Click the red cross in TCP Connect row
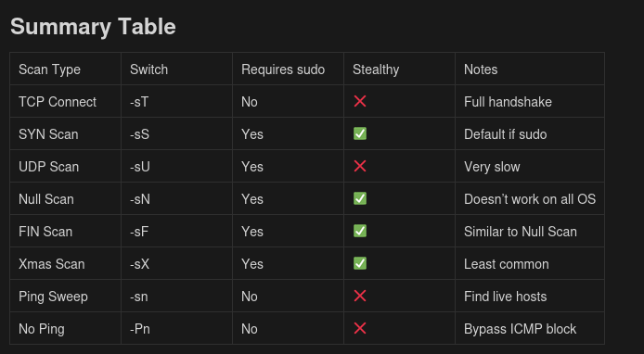 (360, 101)
